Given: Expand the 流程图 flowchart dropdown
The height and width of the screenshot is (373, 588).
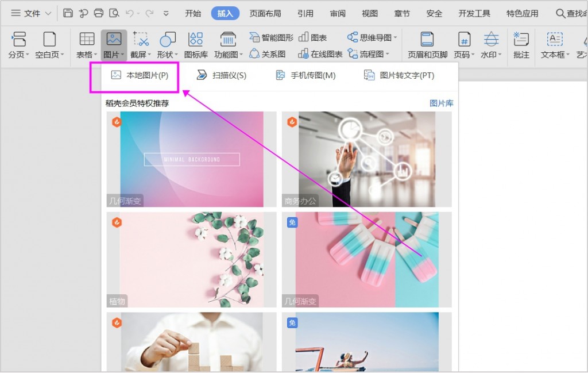Looking at the screenshot, I should (388, 55).
